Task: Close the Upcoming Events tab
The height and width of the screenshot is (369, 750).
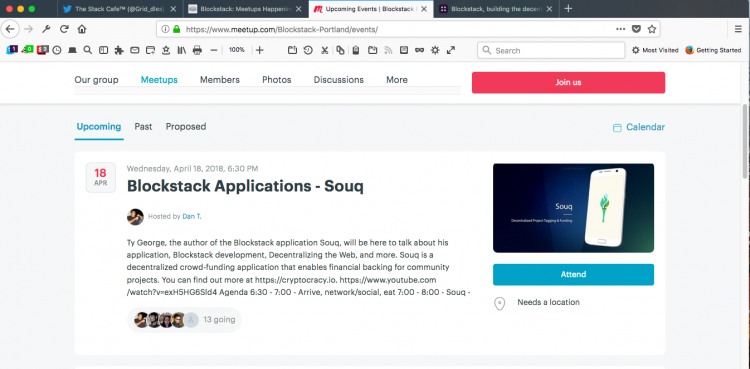Action: pyautogui.click(x=424, y=9)
